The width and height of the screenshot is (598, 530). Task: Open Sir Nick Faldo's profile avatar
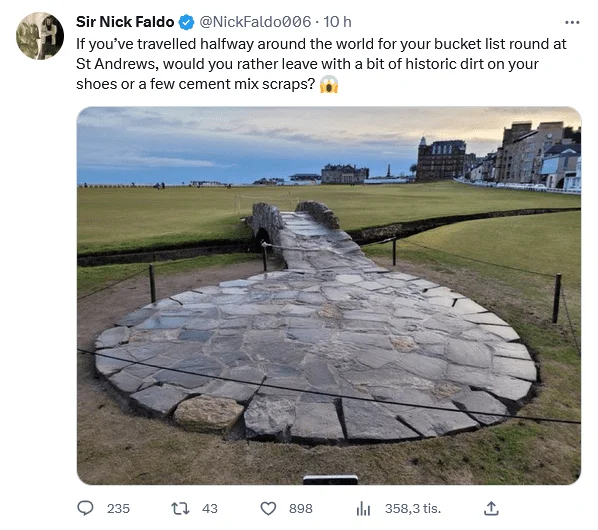(x=40, y=36)
